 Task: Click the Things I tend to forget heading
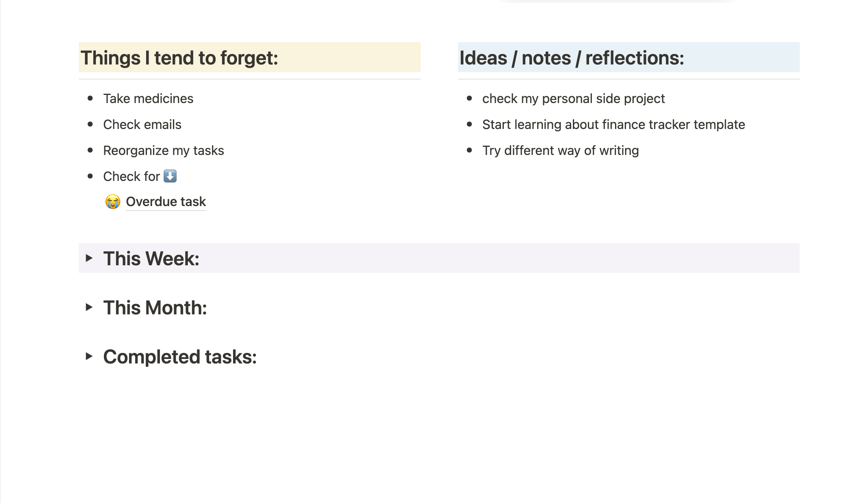pyautogui.click(x=179, y=58)
